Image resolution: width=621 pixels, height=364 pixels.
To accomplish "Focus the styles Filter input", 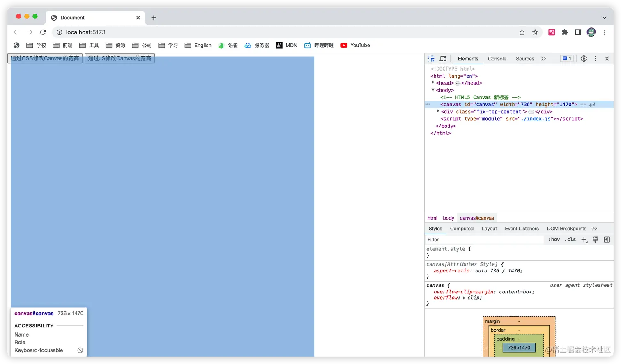I will (x=485, y=240).
